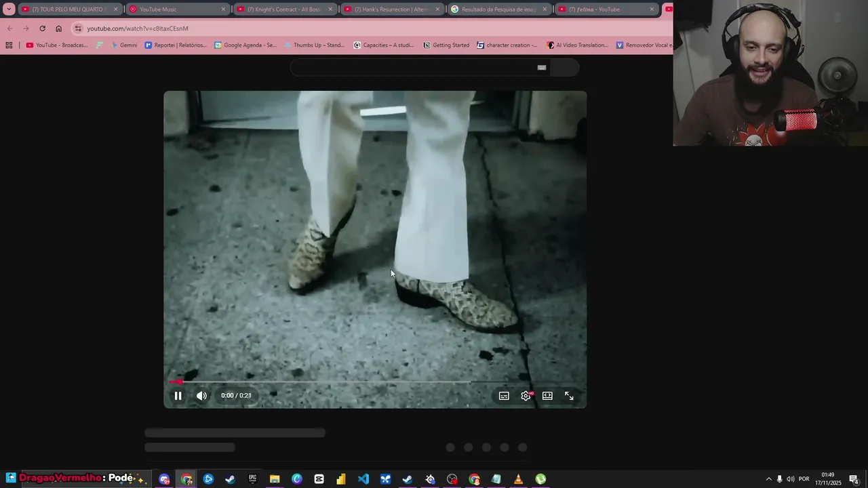Switch to the felina - YouTube tab
Image resolution: width=868 pixels, height=488 pixels.
(606, 9)
